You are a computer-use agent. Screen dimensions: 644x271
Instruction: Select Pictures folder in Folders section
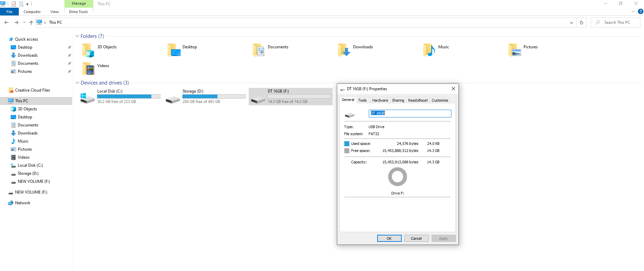coord(523,50)
